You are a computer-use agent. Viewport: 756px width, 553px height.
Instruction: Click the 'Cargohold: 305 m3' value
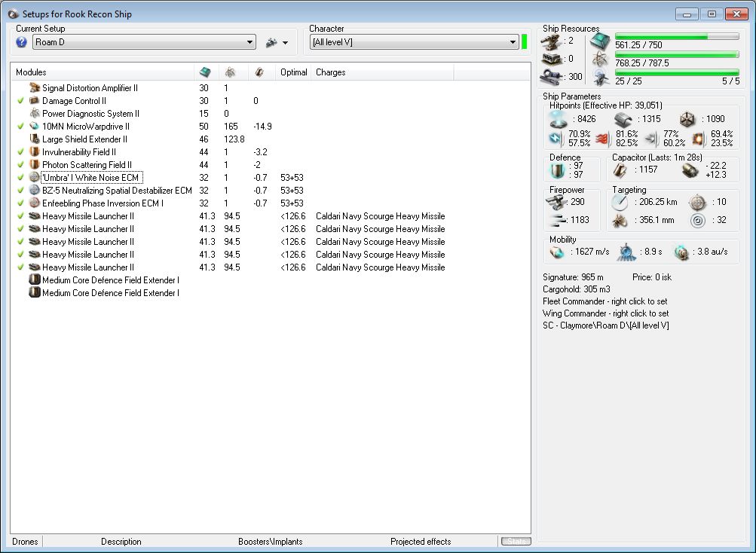coord(576,289)
